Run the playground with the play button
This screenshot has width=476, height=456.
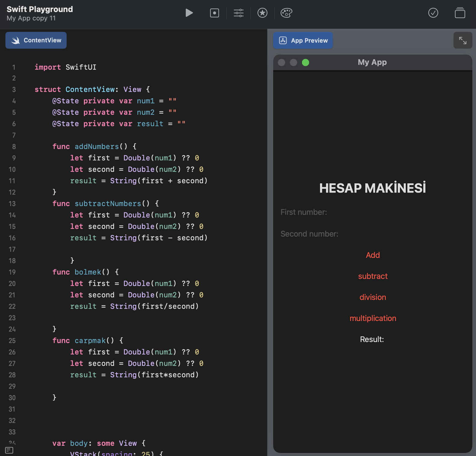(x=189, y=13)
